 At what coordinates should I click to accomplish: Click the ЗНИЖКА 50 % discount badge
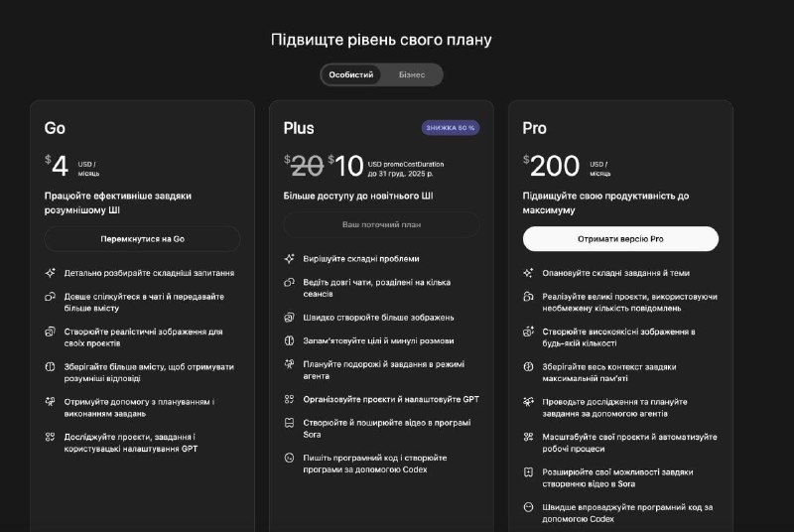[451, 128]
